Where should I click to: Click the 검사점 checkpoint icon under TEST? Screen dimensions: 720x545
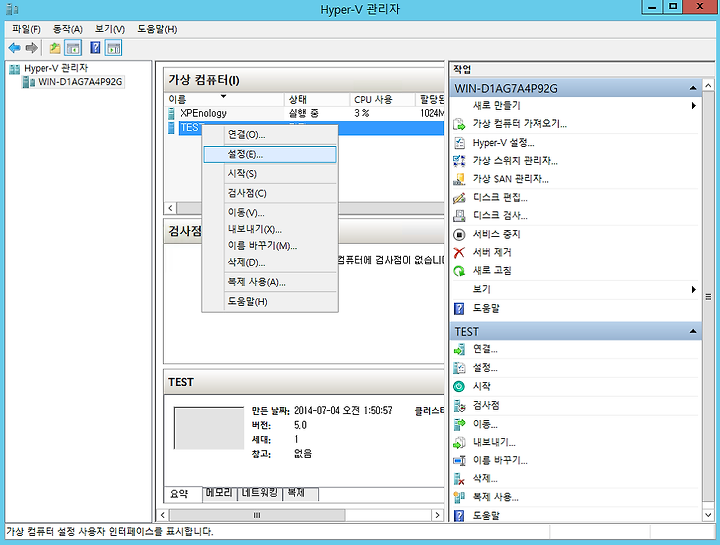(x=459, y=405)
